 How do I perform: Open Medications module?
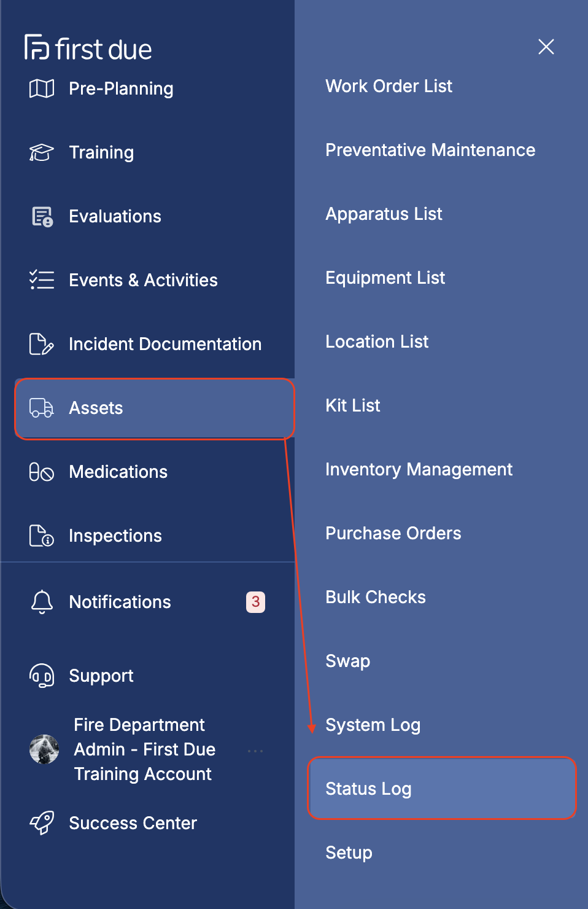pyautogui.click(x=118, y=472)
